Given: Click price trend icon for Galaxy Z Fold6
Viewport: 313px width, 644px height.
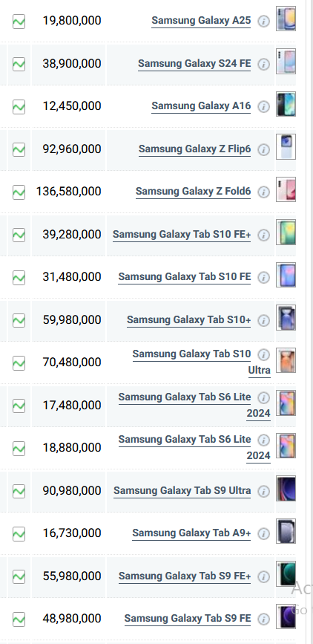Looking at the screenshot, I should 19,192.
